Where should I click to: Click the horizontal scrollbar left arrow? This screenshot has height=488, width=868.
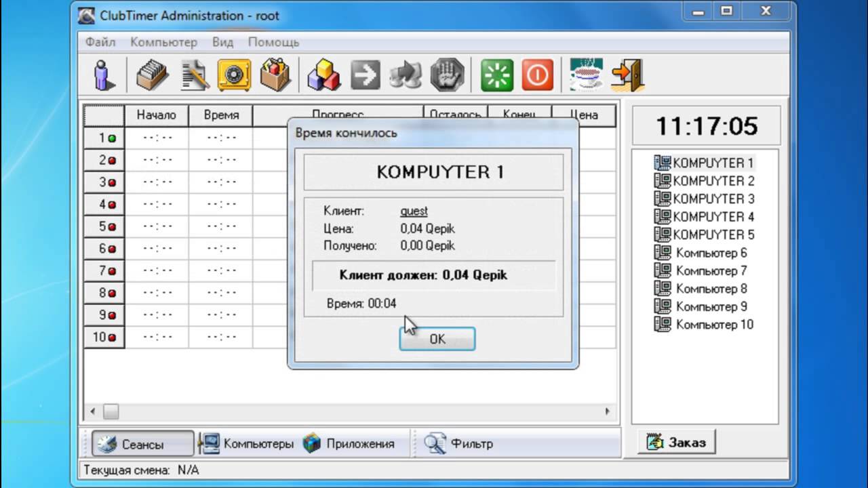[93, 411]
